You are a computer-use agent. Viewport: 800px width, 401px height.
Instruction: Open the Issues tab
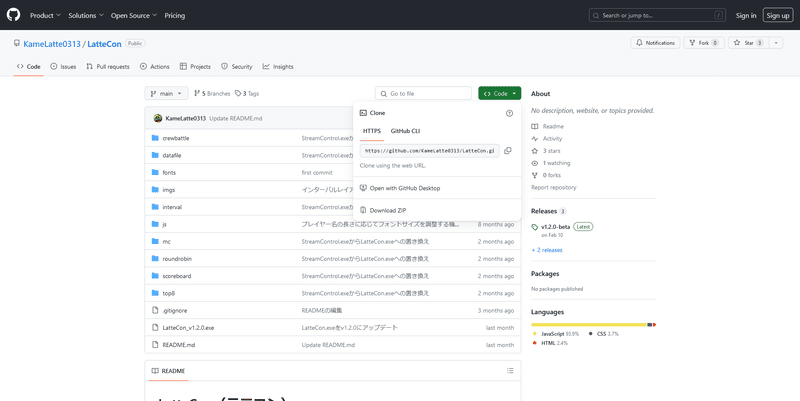[x=63, y=67]
